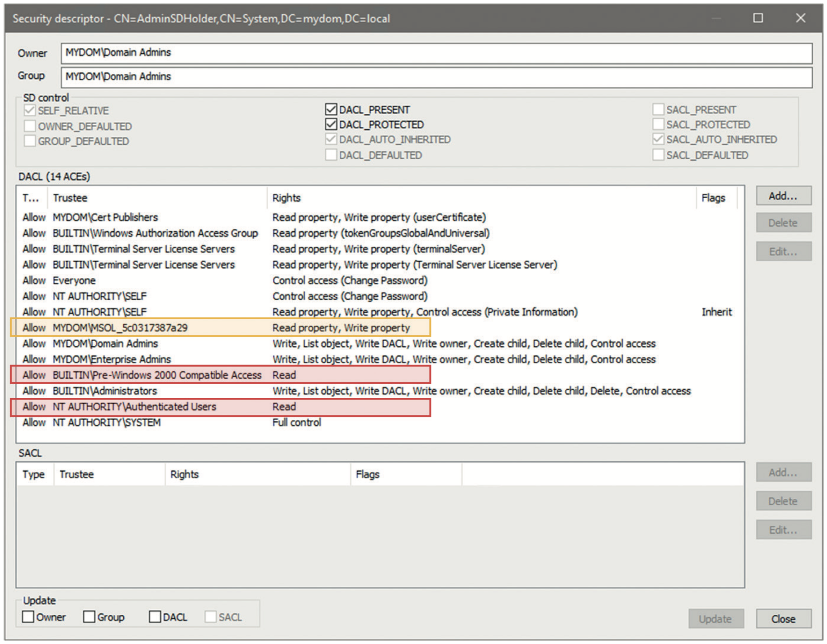Screen dimensions: 827x644
Task: Check Owner in the Update section
Action: 28,617
